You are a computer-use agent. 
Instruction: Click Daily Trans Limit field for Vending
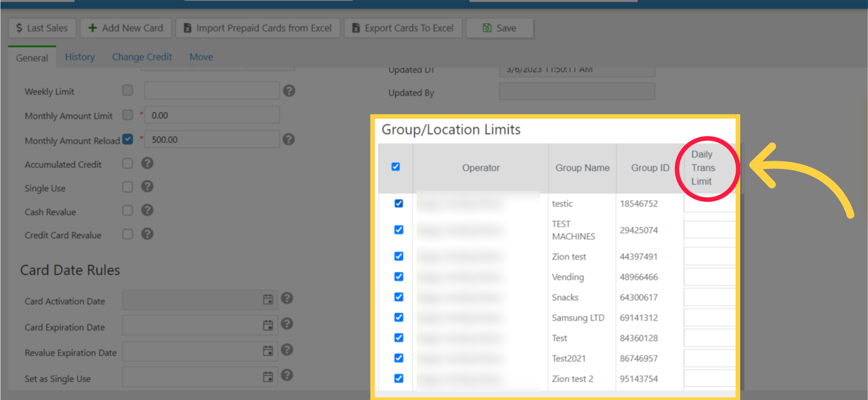point(709,277)
